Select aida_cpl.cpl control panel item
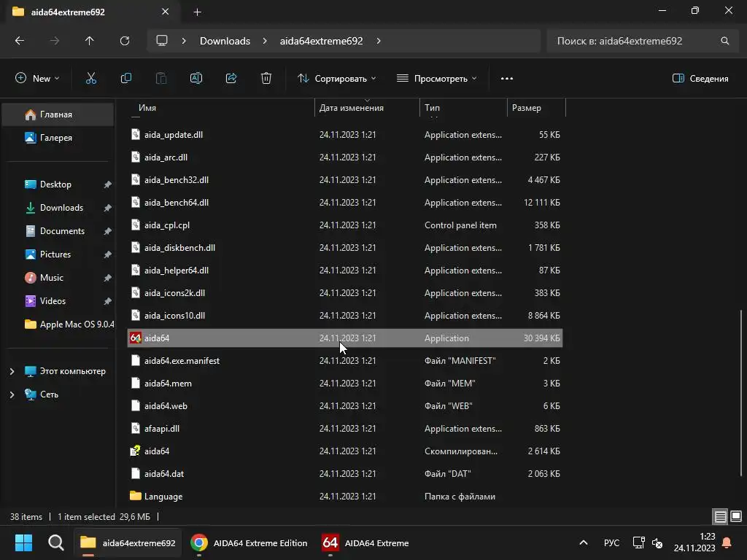This screenshot has width=747, height=560. coord(345,225)
